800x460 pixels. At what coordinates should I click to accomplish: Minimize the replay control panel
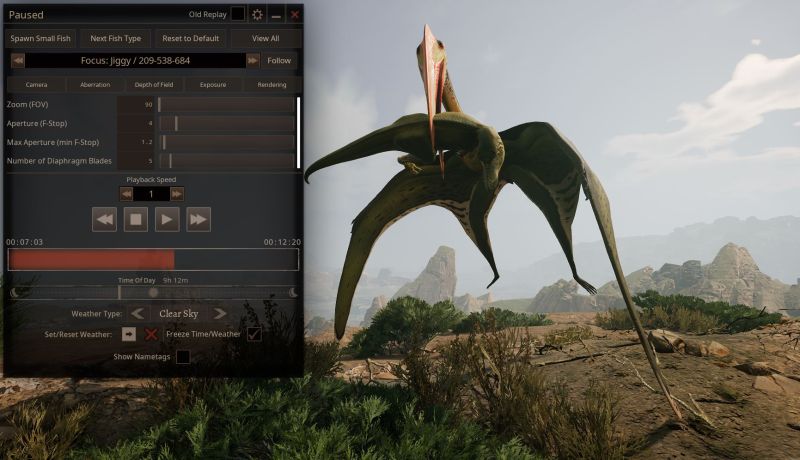[276, 15]
